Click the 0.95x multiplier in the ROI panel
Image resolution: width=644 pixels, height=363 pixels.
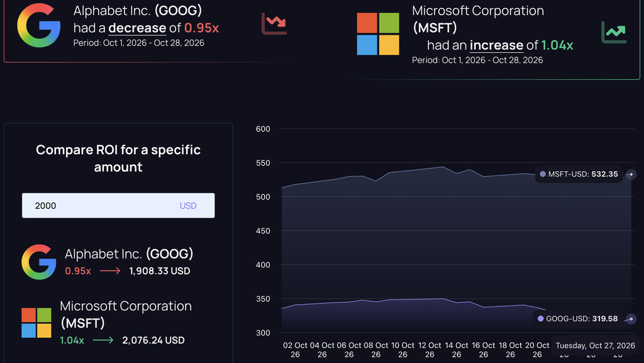click(78, 271)
